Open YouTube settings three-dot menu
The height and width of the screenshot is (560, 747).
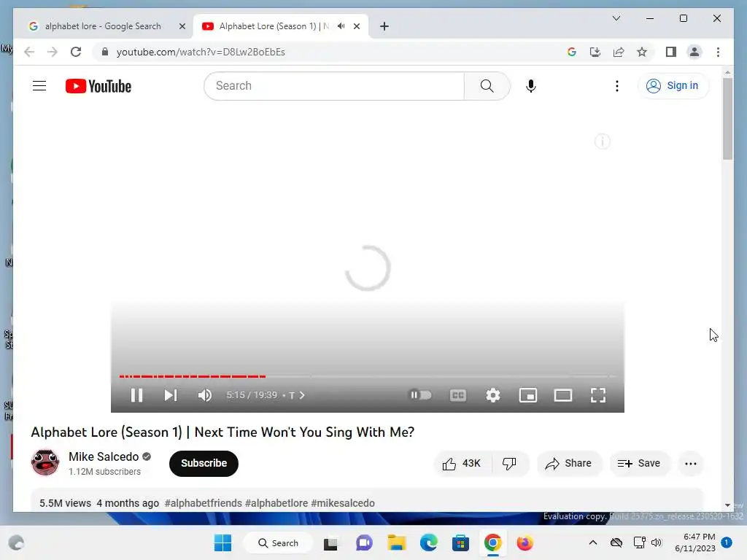(617, 86)
